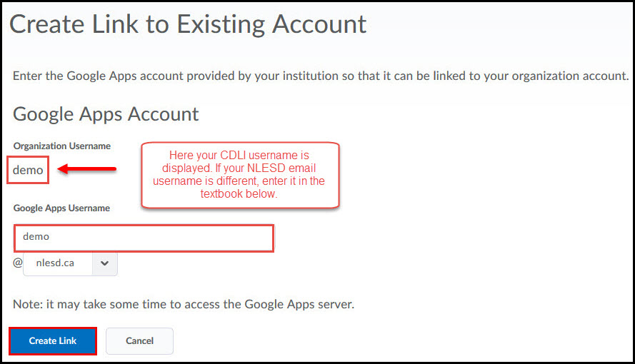
Task: Expand the domain list chevron arrow
Action: [x=104, y=263]
